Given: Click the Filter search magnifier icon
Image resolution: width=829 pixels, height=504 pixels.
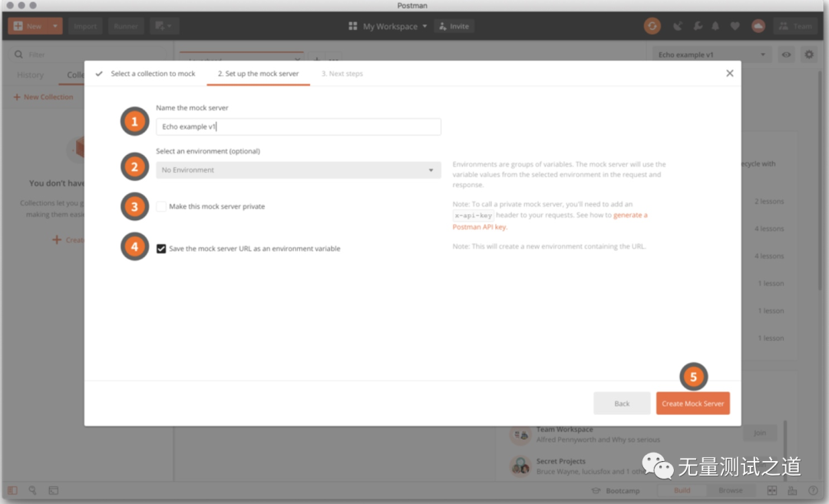Looking at the screenshot, I should pyautogui.click(x=18, y=54).
